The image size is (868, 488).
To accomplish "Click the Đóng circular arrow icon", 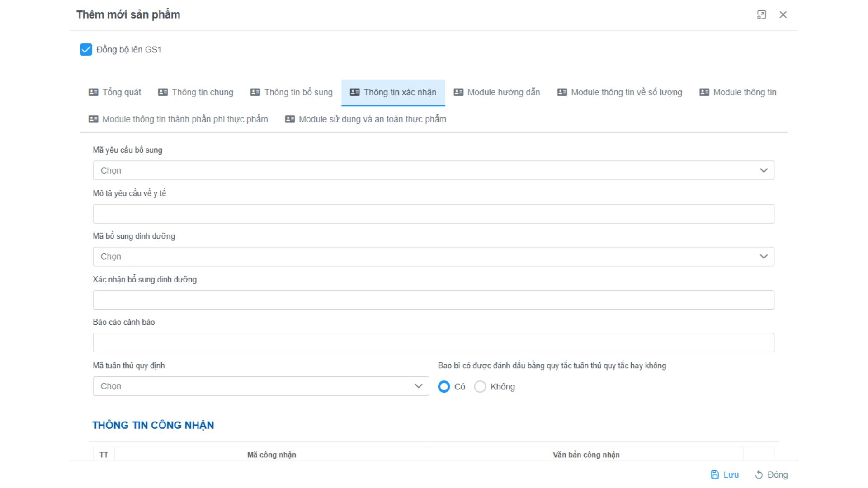I will coord(759,474).
